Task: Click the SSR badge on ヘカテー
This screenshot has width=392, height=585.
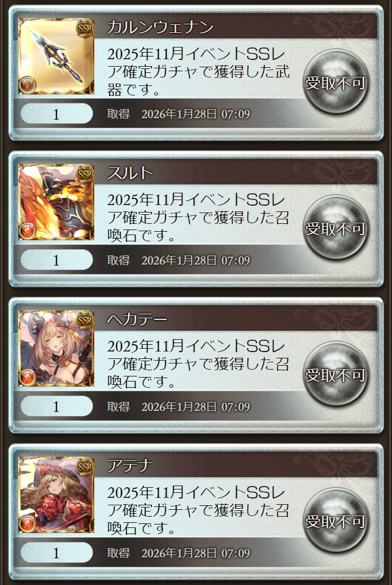Action: click(x=85, y=320)
